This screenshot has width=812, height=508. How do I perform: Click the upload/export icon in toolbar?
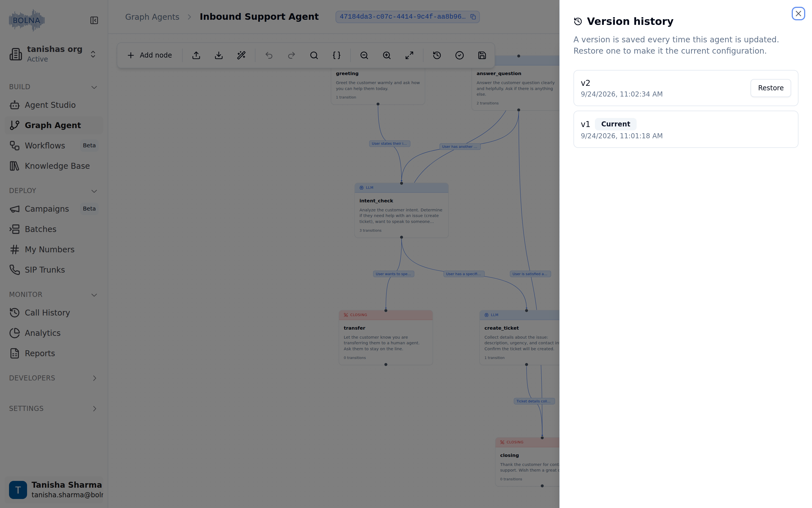tap(196, 55)
